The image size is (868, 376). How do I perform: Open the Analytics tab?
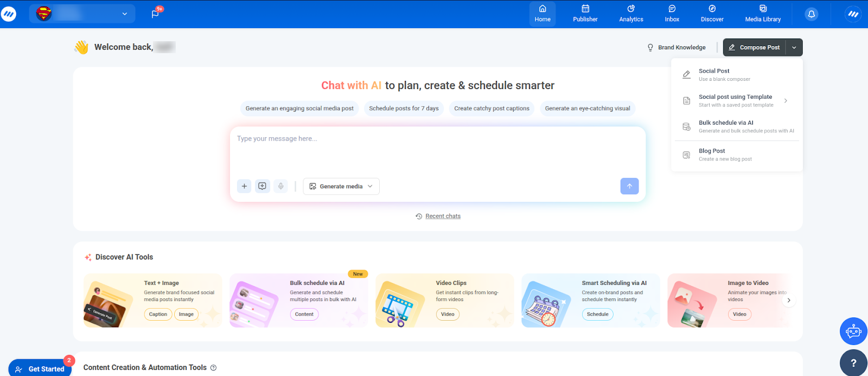(631, 14)
